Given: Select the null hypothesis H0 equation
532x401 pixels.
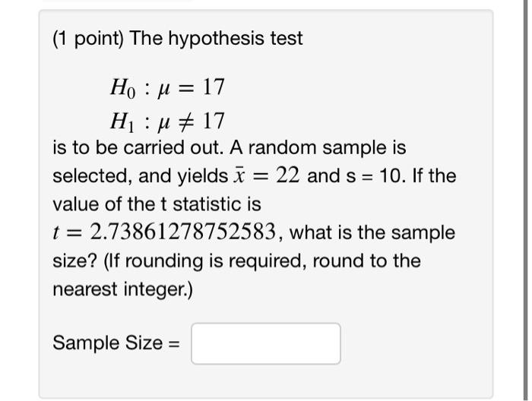Looking at the screenshot, I should tap(167, 88).
